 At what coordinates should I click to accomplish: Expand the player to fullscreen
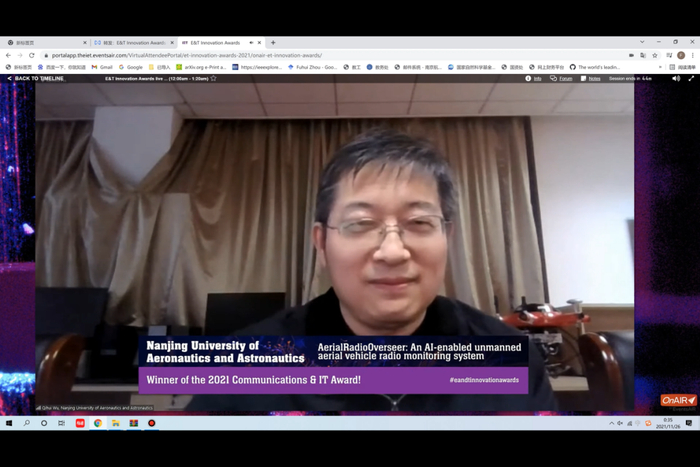pos(691,79)
